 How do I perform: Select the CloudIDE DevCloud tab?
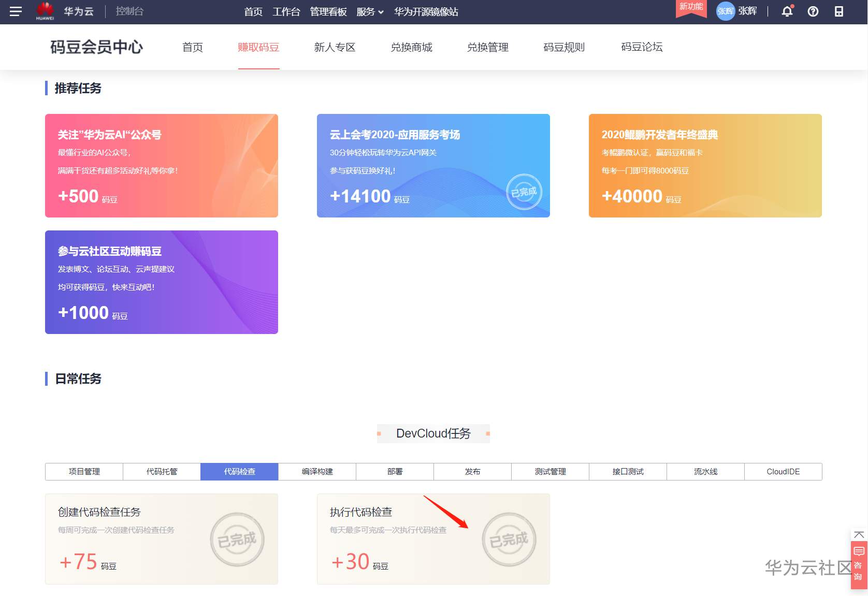pos(783,472)
